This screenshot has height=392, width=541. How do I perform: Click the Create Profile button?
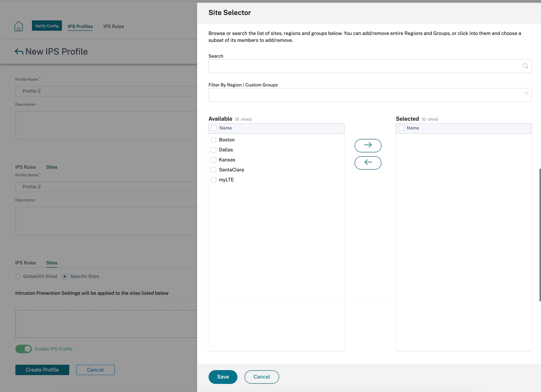click(x=42, y=370)
